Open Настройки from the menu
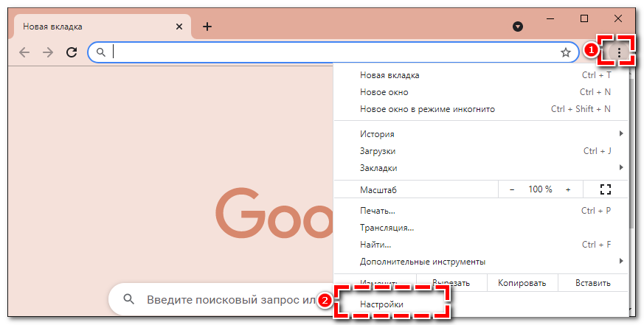 (x=381, y=304)
